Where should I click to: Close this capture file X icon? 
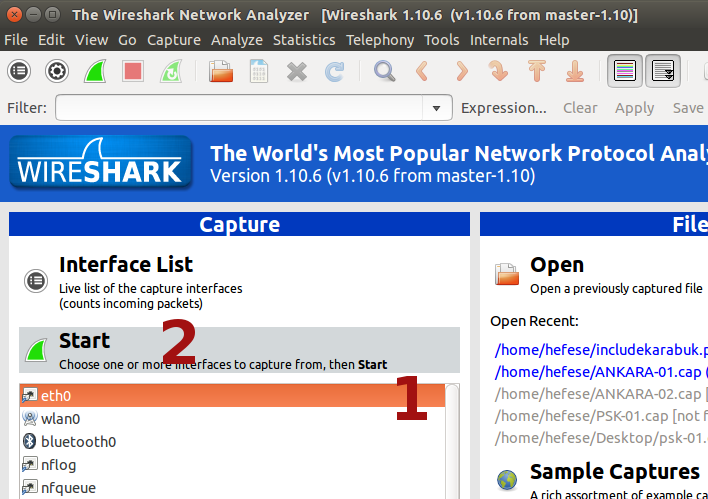click(x=297, y=71)
